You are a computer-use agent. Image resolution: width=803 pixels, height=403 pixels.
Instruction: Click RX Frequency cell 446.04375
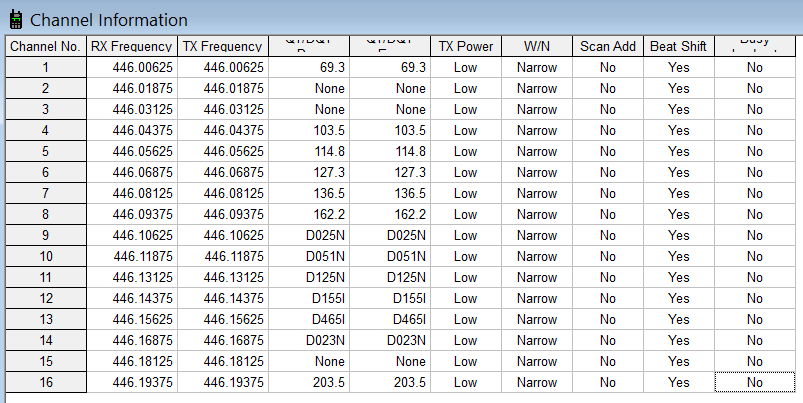click(132, 130)
